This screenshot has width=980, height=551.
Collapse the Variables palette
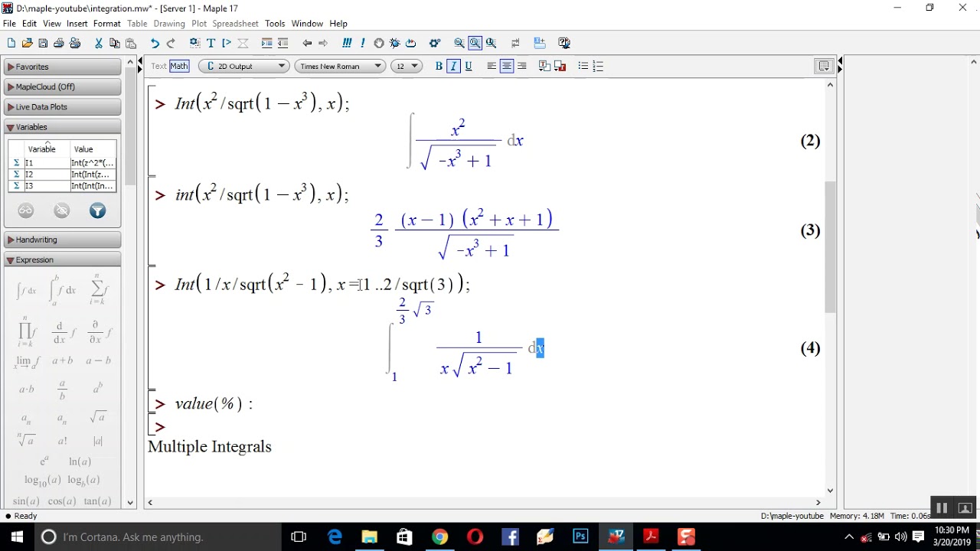pos(62,127)
